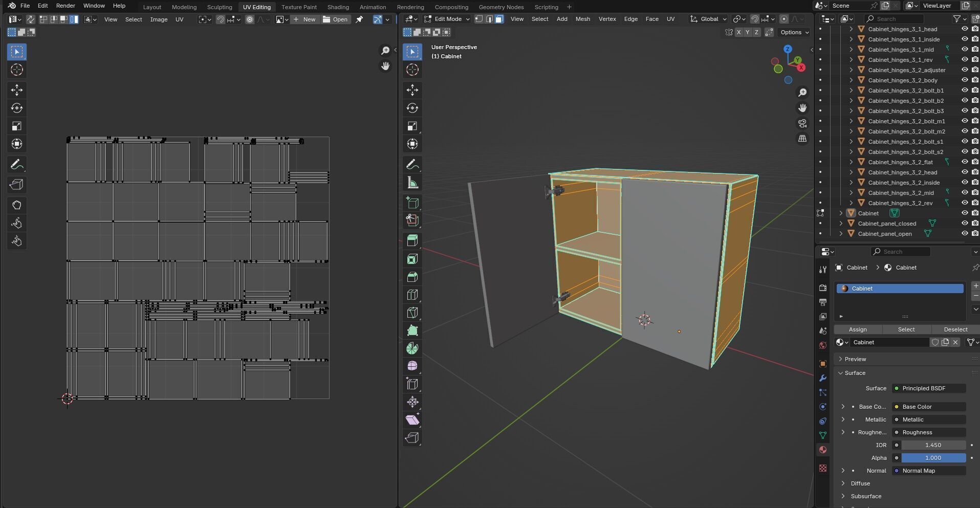Select the Shrink/Fatten tool

click(x=412, y=402)
